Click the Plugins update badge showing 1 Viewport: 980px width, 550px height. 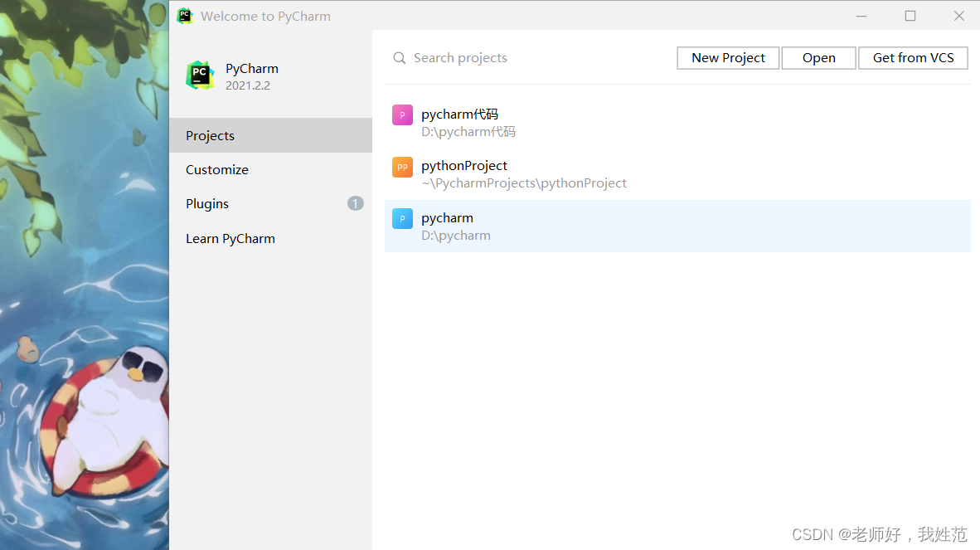[355, 203]
